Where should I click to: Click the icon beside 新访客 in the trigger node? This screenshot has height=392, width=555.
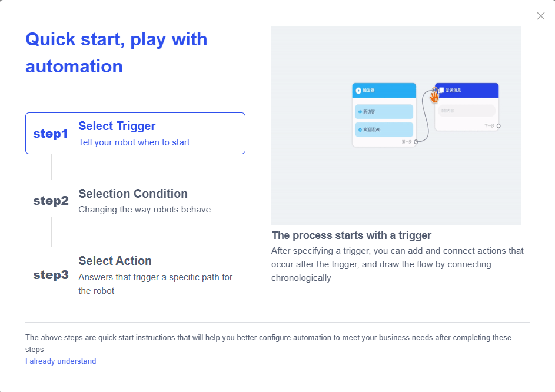point(360,111)
